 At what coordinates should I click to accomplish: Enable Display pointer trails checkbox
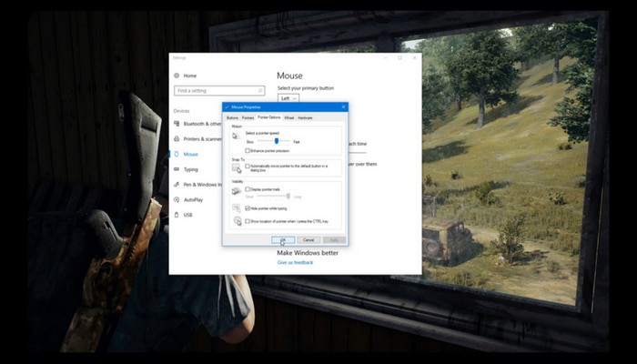coord(248,189)
